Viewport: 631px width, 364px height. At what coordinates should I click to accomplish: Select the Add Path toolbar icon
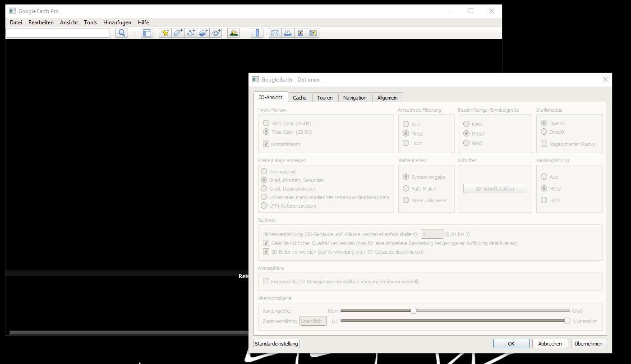click(x=191, y=33)
